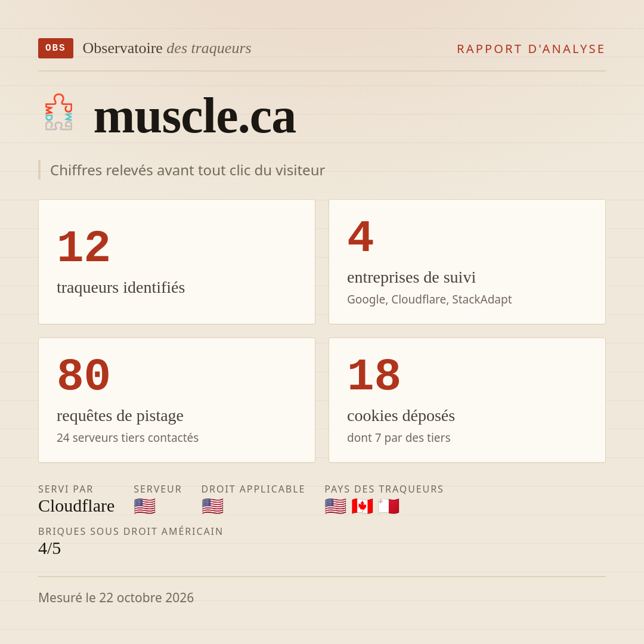Click the US flag under Droit applicable

pyautogui.click(x=212, y=506)
